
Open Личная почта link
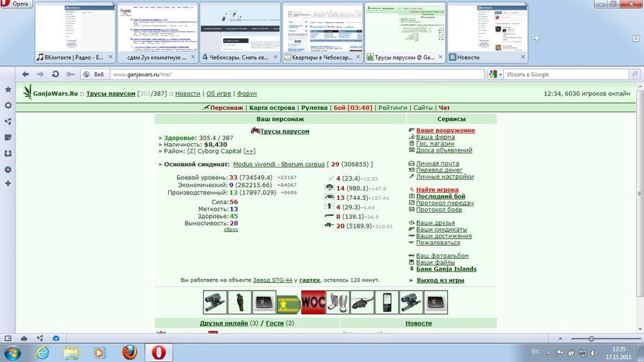438,163
